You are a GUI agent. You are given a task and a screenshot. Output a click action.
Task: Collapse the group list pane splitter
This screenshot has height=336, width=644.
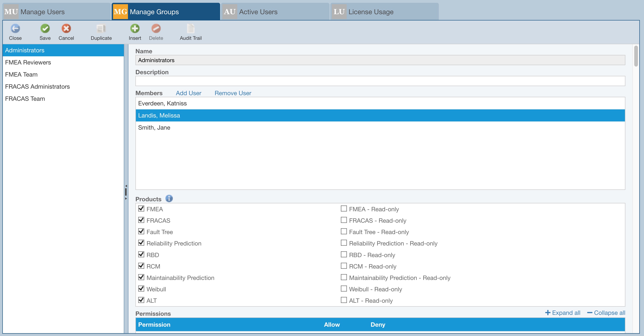[126, 186]
